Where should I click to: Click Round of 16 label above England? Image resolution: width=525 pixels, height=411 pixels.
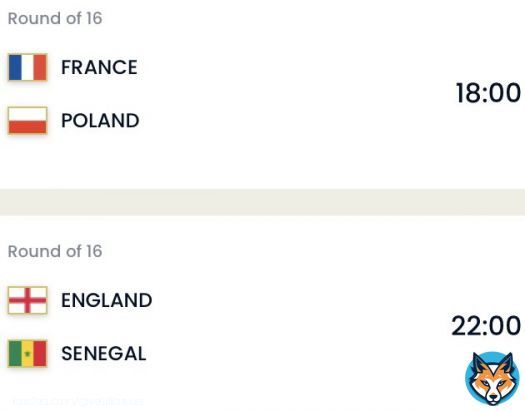click(55, 251)
